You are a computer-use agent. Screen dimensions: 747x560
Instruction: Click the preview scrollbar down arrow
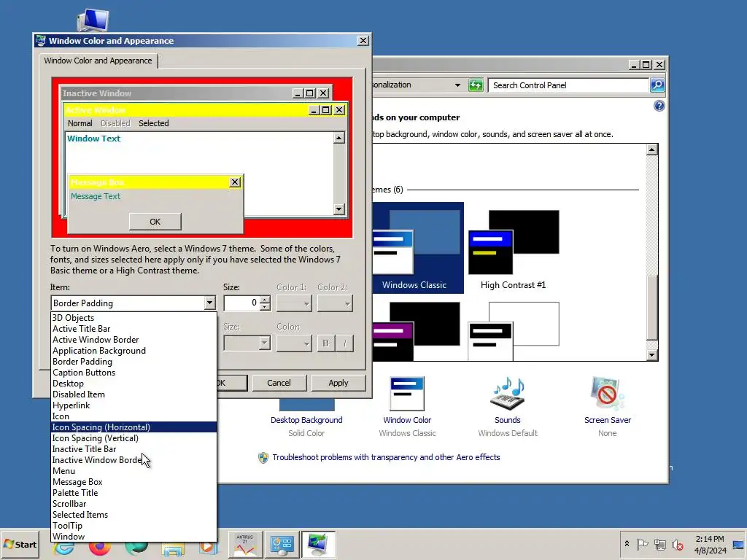point(338,209)
